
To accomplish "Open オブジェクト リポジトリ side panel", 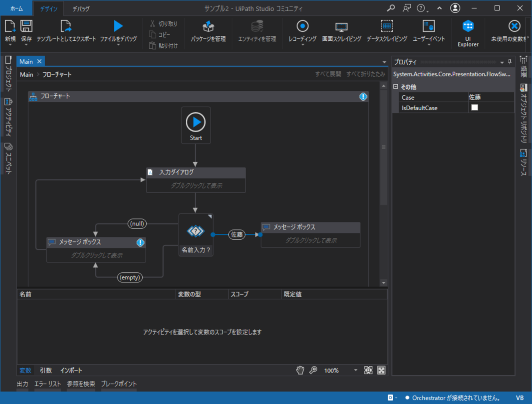I will coord(524,114).
